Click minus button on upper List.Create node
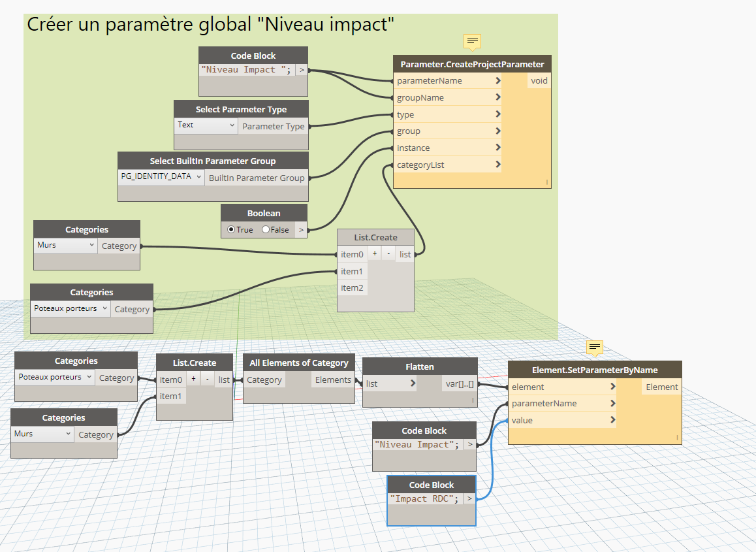 388,254
